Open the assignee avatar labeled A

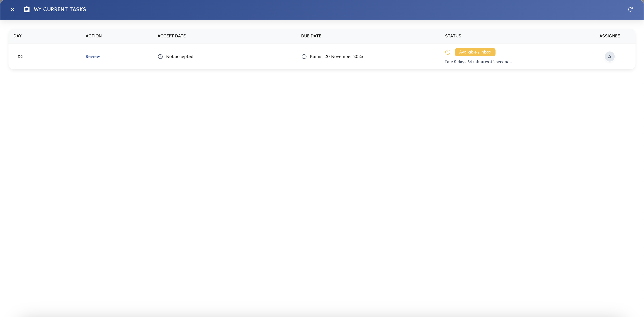coord(609,57)
